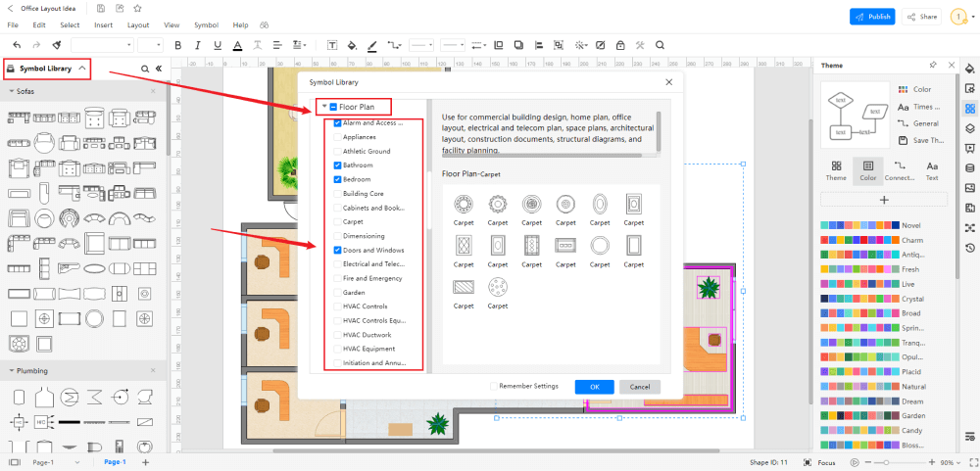Screen dimensions: 980x471
Task: Search in Symbol Library panel
Action: click(x=144, y=69)
